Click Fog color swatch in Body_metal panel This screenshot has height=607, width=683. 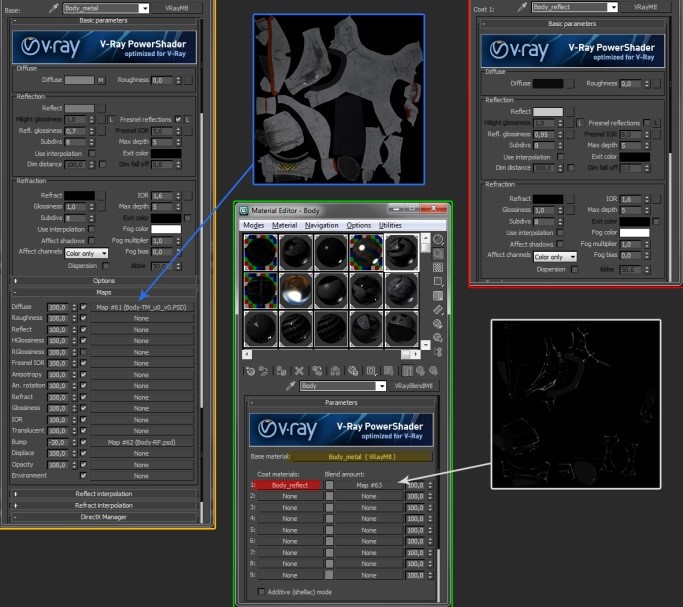pyautogui.click(x=166, y=229)
